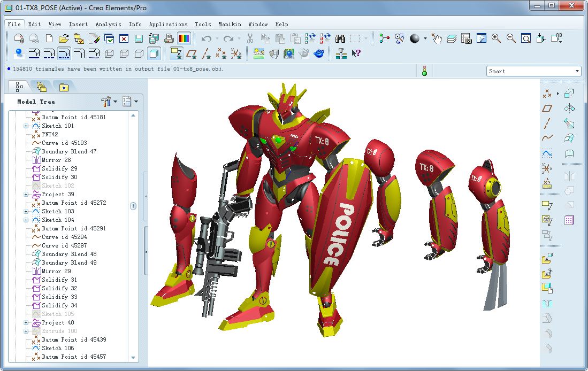The width and height of the screenshot is (588, 371).
Task: Expand the Sketch 101 tree node
Action: click(26, 126)
